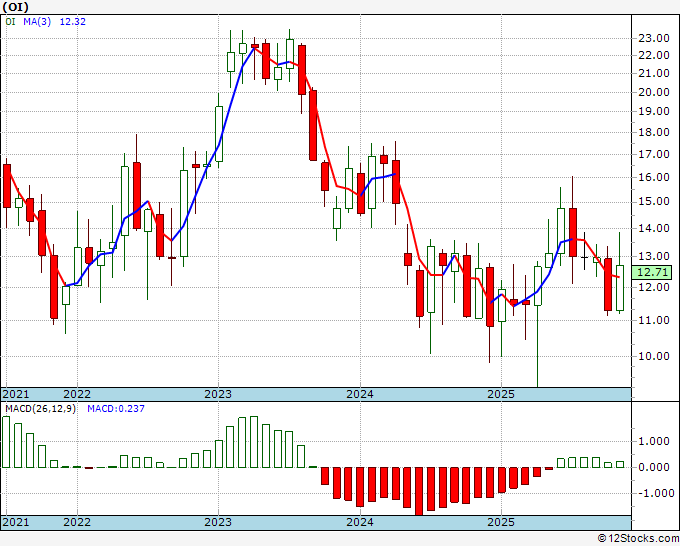Click the 0.000 MACD axis label

pos(656,467)
